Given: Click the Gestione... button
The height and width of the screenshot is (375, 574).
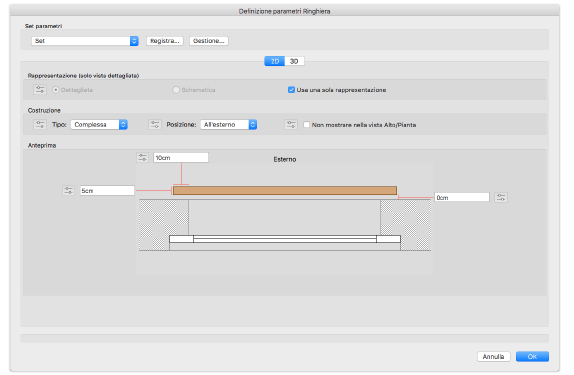Looking at the screenshot, I should (x=209, y=41).
